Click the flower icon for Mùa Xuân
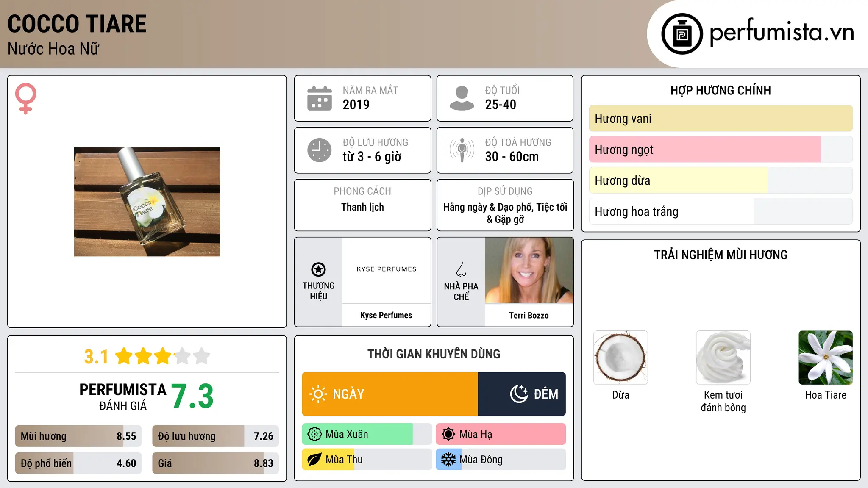 tap(314, 434)
